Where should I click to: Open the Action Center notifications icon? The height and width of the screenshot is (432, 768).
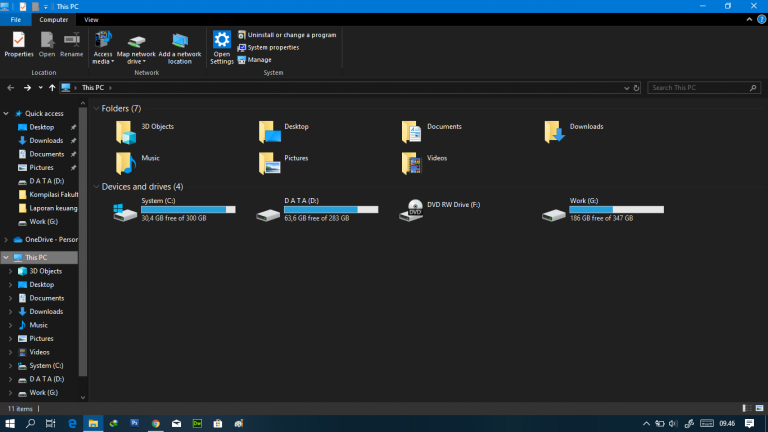pyautogui.click(x=749, y=424)
